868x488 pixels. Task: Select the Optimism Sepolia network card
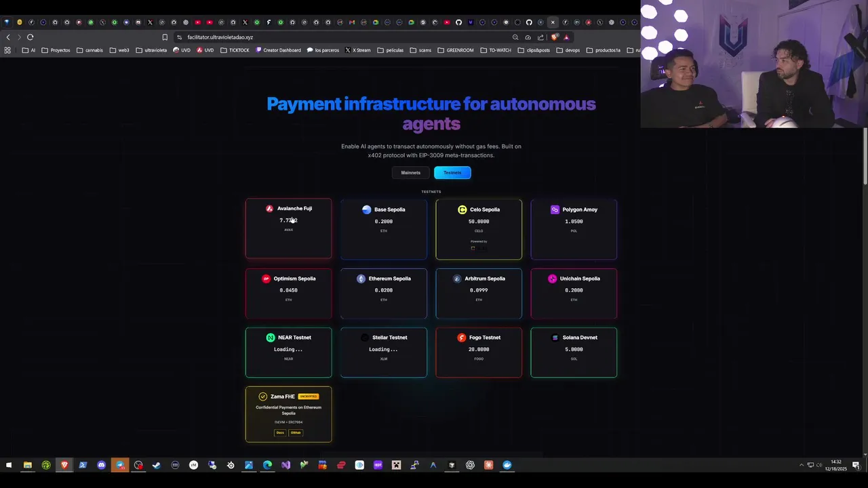pos(288,293)
